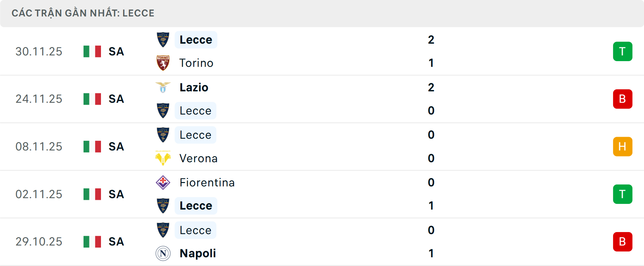Screen dimensions: 644x266
Task: Click green T badge for Fiorentina match
Action: coord(623,194)
